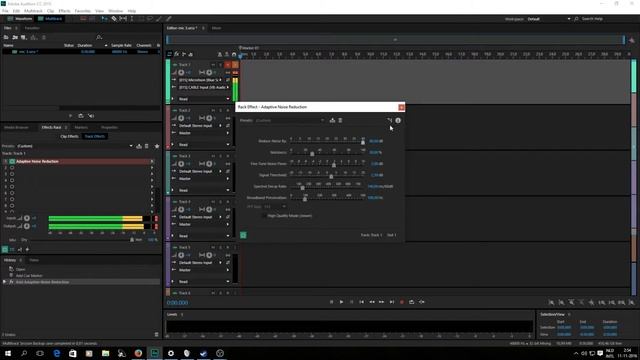Open the Effects menu

64,11
